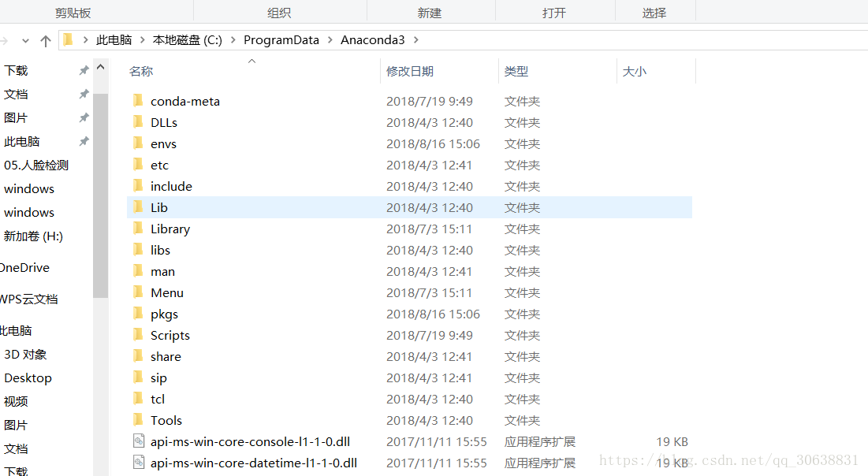This screenshot has height=476, width=868.
Task: Click ProgramData in the address path
Action: tap(281, 40)
